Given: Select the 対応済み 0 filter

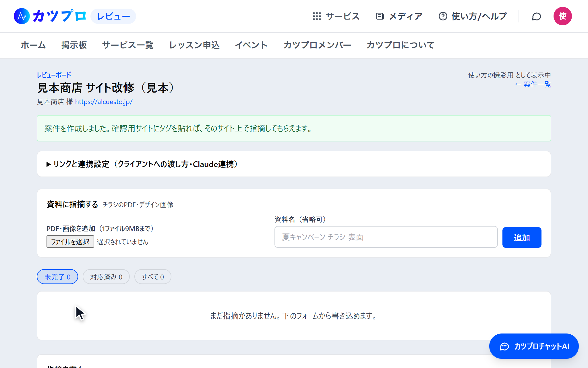Looking at the screenshot, I should (106, 277).
